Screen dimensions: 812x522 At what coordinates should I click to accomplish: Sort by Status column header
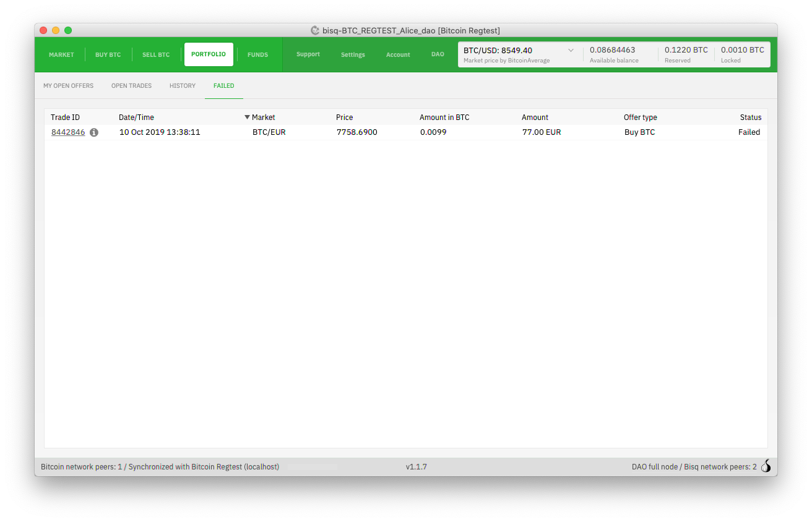[x=751, y=118]
